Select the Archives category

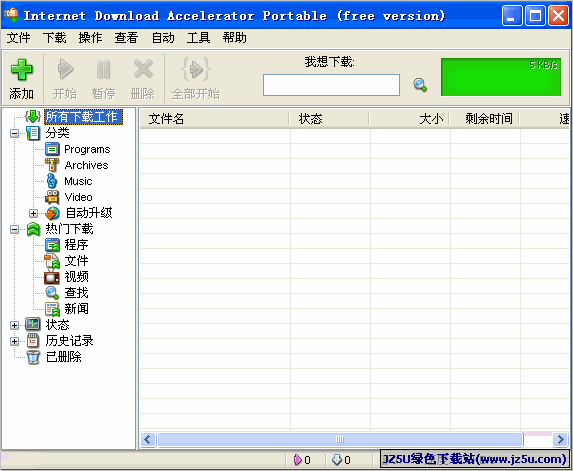click(x=86, y=165)
